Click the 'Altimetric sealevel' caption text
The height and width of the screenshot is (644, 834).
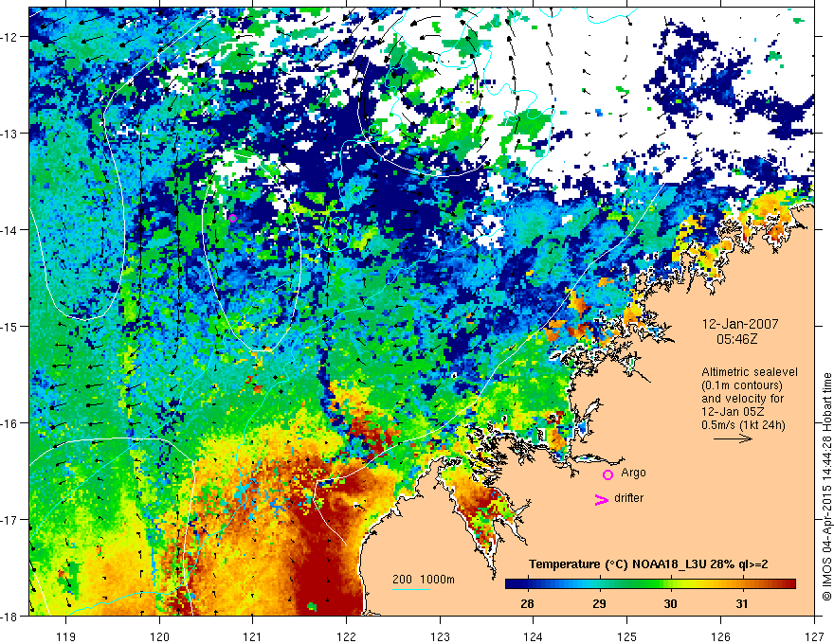[750, 372]
